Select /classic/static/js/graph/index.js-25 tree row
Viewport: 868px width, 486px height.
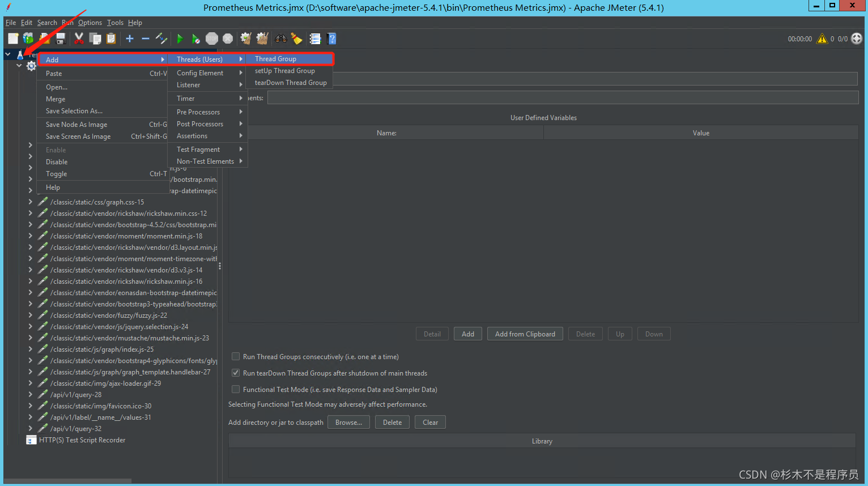(x=102, y=349)
